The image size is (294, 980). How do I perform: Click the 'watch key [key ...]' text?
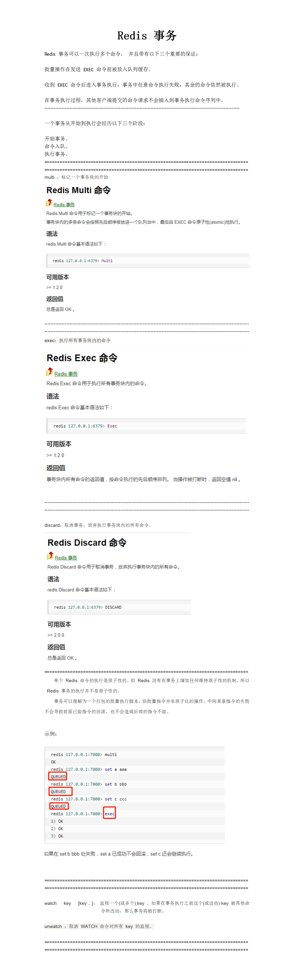(x=69, y=903)
